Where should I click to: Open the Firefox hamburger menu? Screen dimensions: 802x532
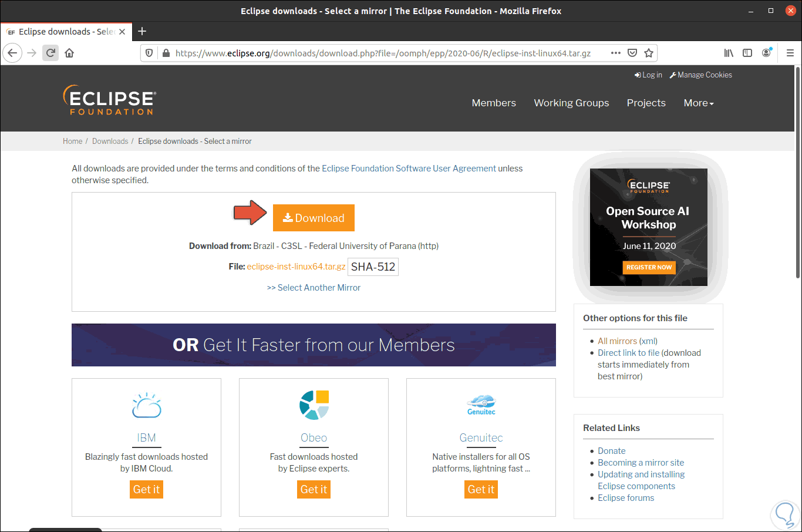790,53
